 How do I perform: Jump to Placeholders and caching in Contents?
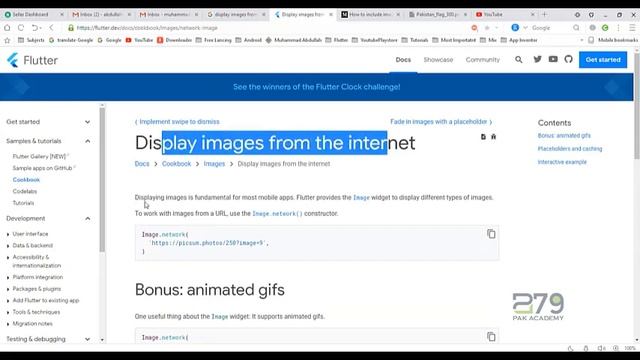(570, 149)
